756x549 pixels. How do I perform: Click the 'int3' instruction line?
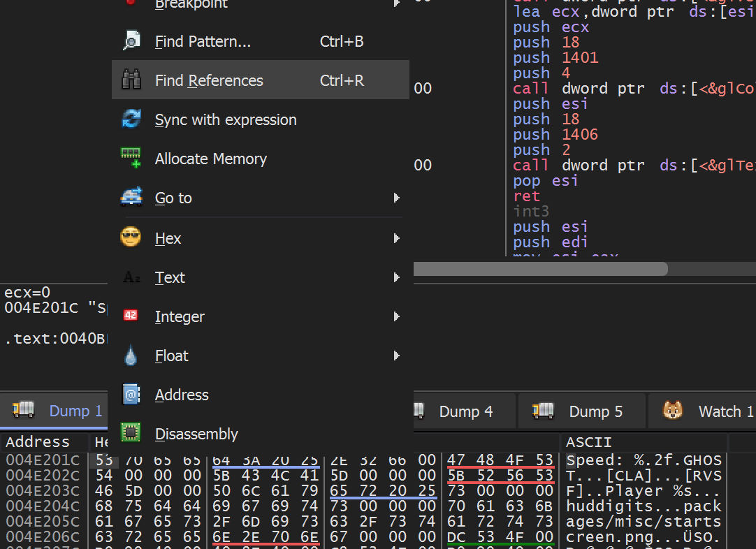click(x=531, y=212)
